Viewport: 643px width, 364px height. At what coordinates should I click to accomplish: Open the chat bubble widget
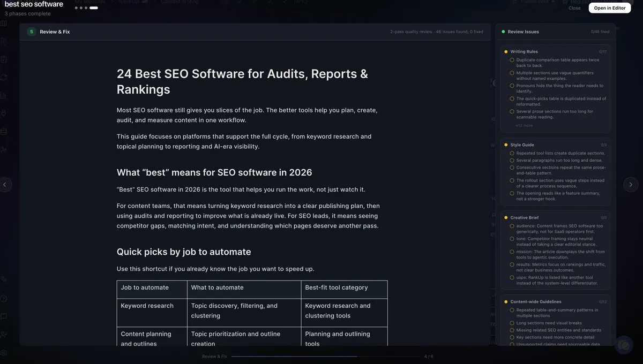point(624,345)
